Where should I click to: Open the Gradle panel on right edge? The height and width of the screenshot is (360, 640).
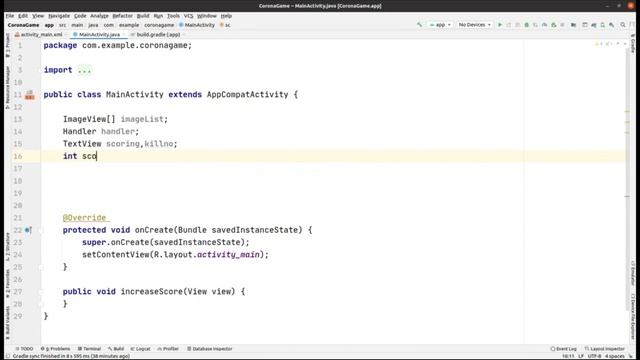pyautogui.click(x=633, y=43)
